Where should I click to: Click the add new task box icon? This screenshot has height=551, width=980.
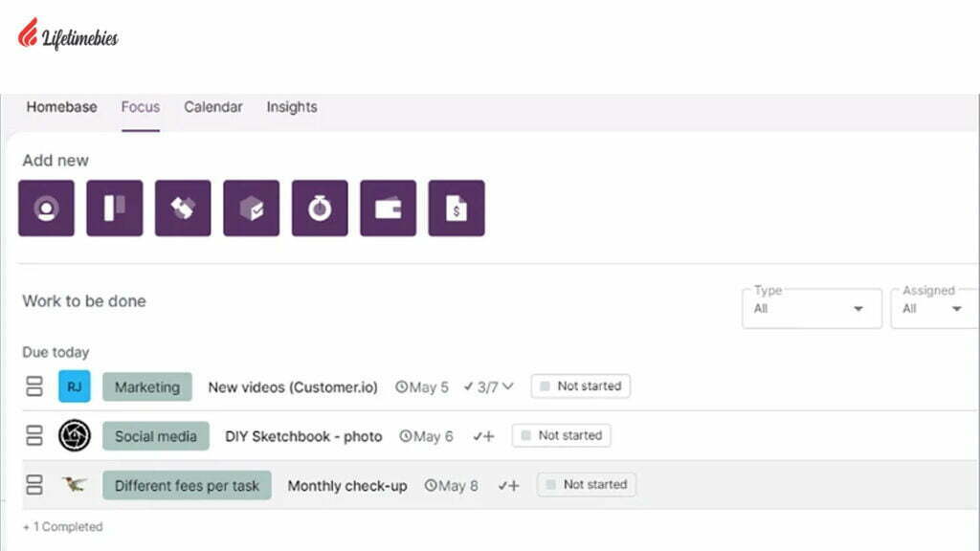pyautogui.click(x=252, y=208)
